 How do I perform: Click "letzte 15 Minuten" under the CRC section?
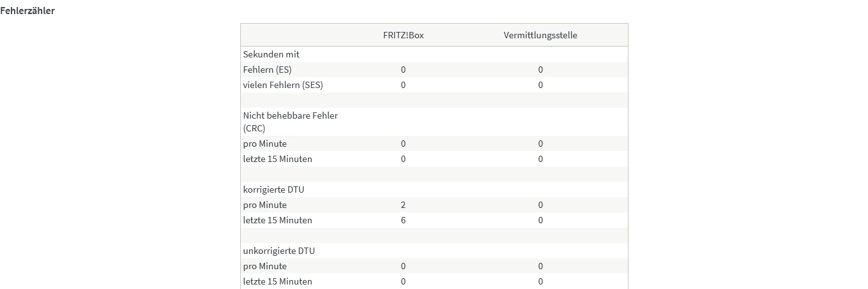click(x=277, y=159)
